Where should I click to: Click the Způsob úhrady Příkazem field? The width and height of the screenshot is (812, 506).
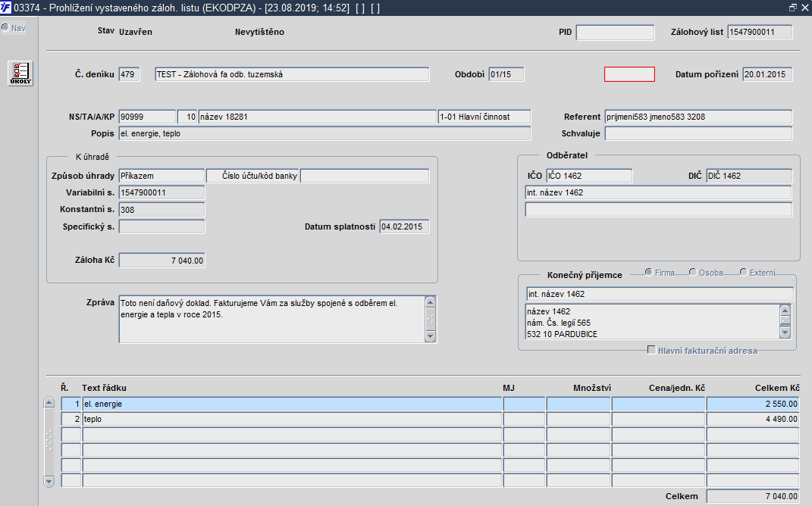coord(161,176)
